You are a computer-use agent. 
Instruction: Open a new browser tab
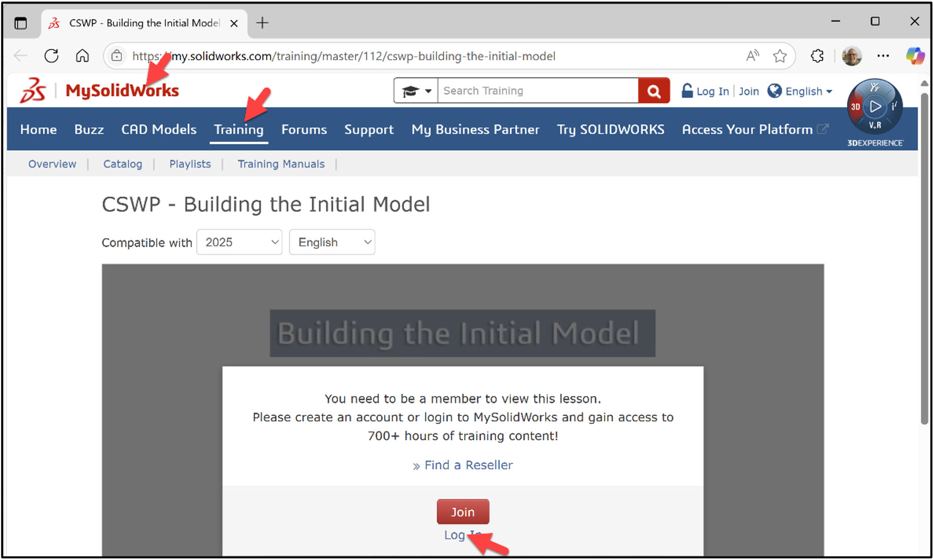click(262, 23)
